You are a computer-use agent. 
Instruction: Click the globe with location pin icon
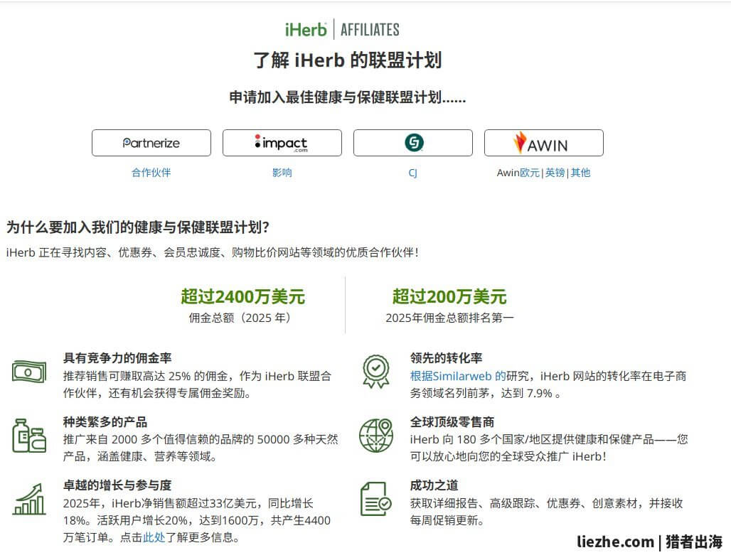(x=376, y=436)
